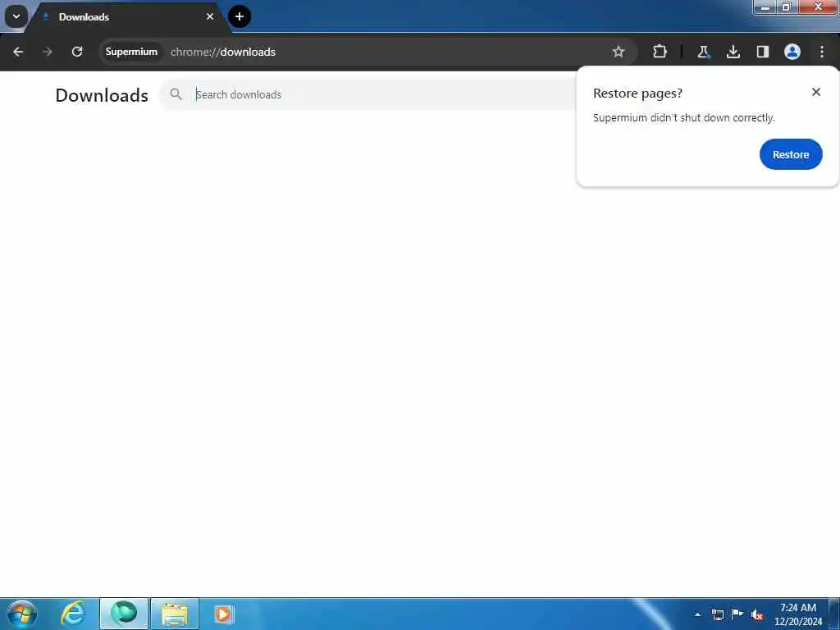Open the Windows Start menu
The image size is (840, 630).
coord(22,614)
